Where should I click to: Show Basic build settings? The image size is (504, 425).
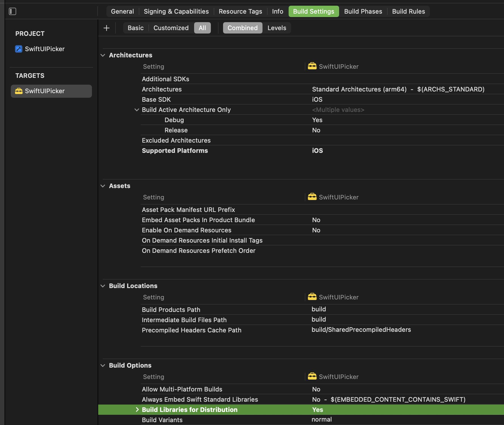pos(136,28)
